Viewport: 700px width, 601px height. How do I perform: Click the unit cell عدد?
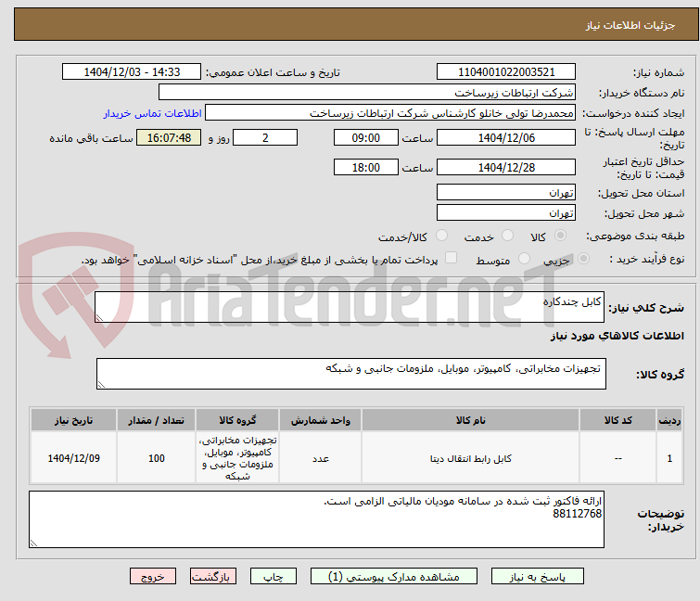point(321,458)
